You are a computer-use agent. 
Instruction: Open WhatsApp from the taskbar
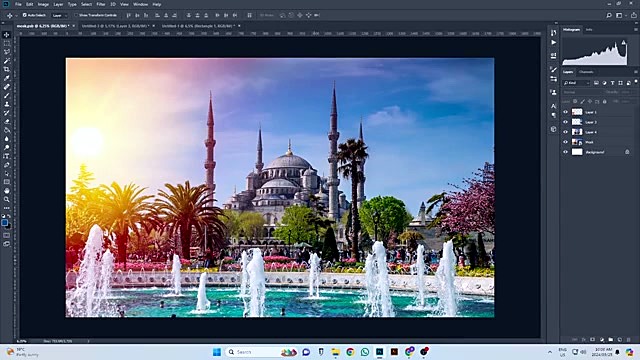tap(365, 352)
